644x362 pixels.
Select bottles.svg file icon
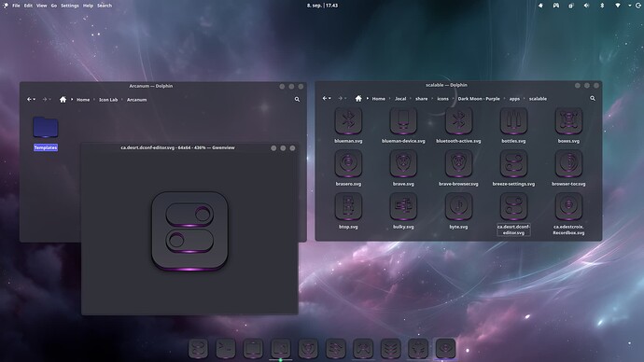point(513,121)
